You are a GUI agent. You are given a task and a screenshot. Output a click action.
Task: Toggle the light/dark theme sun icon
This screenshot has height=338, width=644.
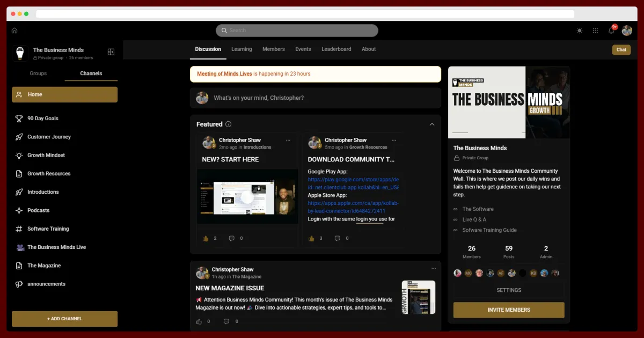(x=580, y=31)
